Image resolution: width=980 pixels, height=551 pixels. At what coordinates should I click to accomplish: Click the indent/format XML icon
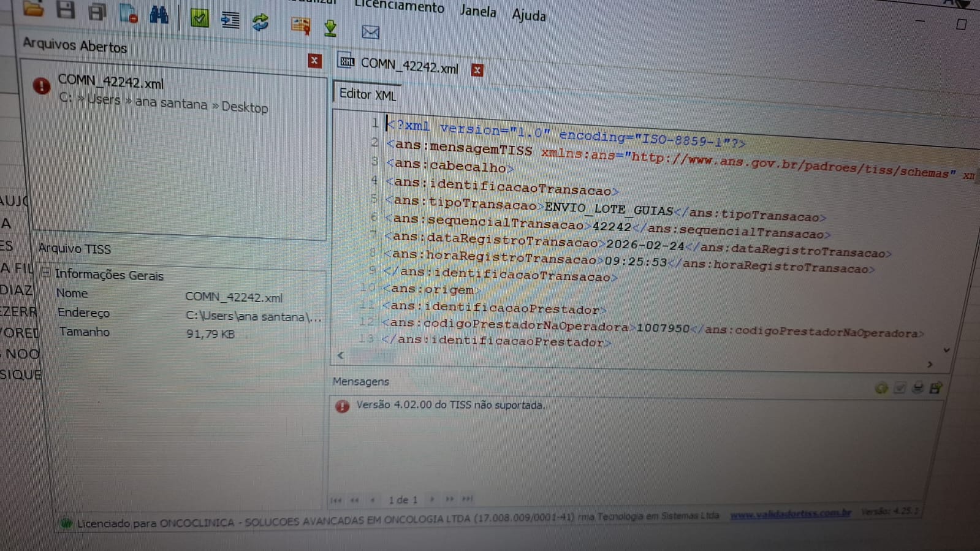click(x=230, y=21)
